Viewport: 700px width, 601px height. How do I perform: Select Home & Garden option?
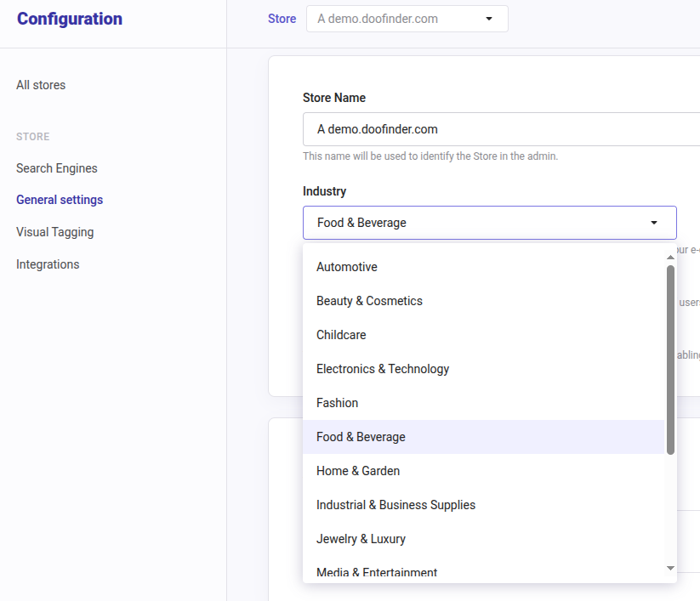click(x=358, y=471)
